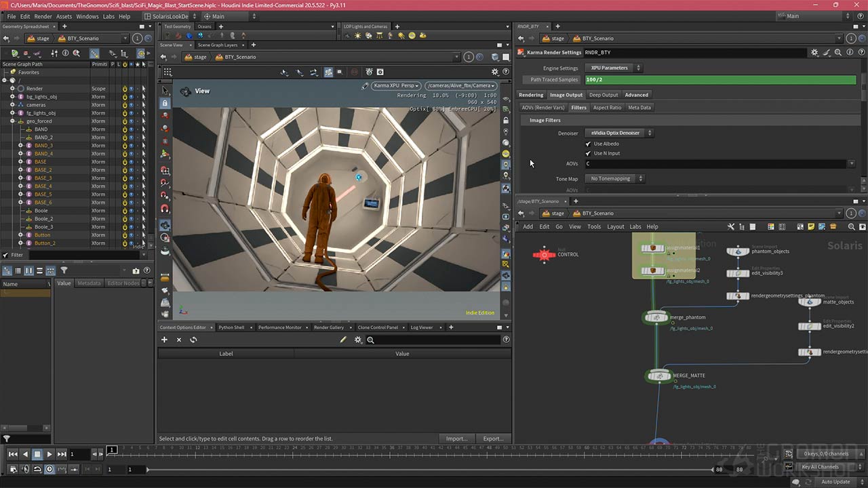Click the Import... button
The height and width of the screenshot is (488, 868).
[456, 439]
